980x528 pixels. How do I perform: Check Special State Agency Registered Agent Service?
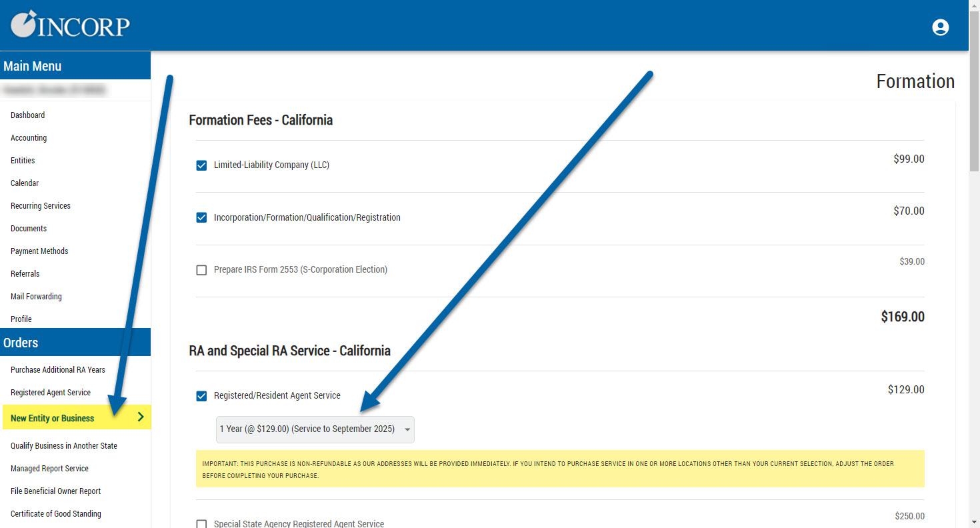pyautogui.click(x=201, y=524)
